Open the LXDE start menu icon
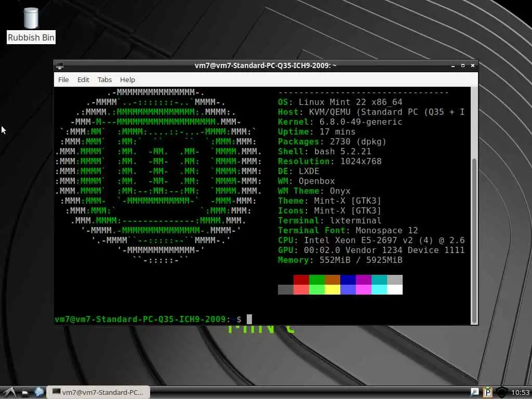532x399 pixels. coord(9,393)
